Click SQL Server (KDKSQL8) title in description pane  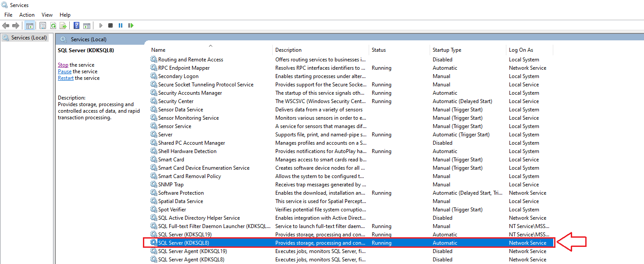[86, 50]
